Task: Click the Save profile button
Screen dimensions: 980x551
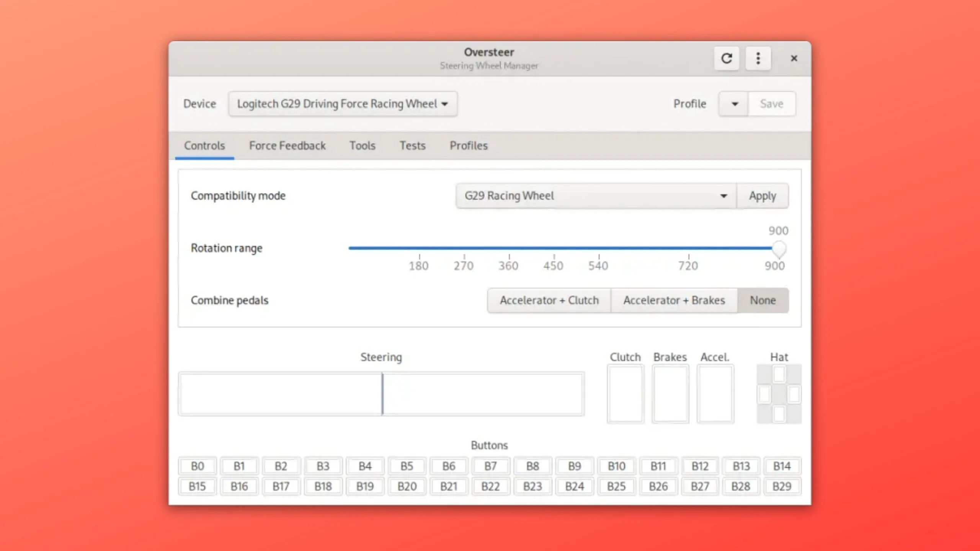Action: (773, 103)
